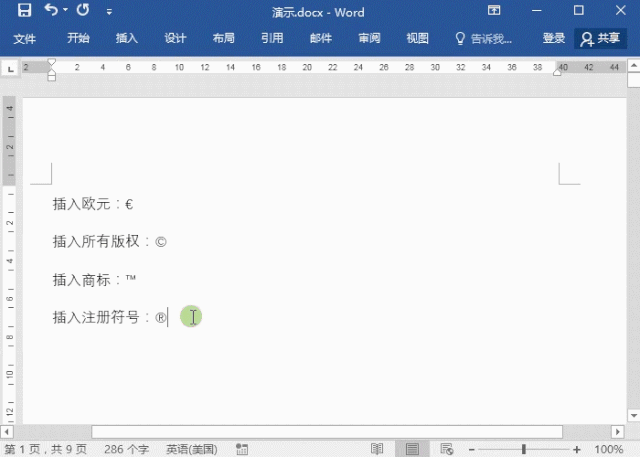
Task: Open the 设计 ribbon tab
Action: [175, 38]
